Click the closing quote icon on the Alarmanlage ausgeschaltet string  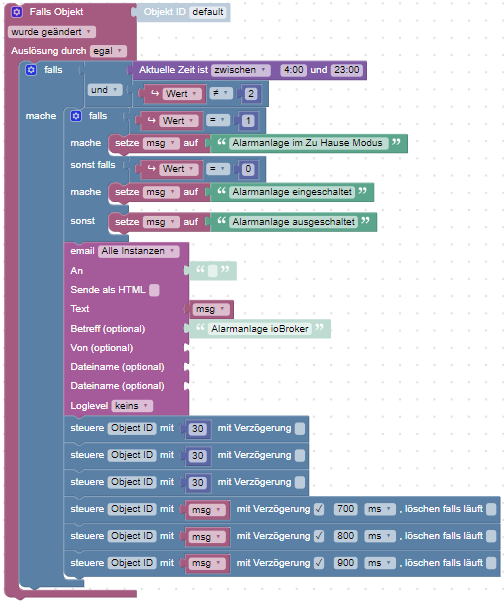(x=365, y=221)
